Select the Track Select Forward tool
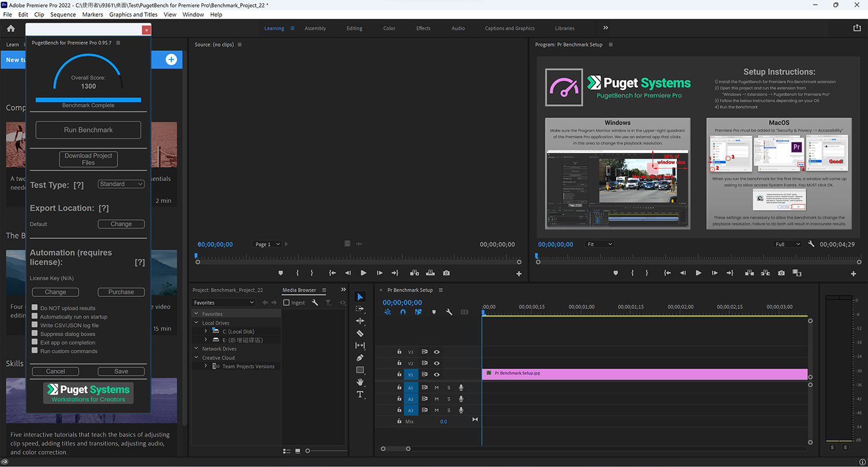The image size is (868, 467). point(360,309)
